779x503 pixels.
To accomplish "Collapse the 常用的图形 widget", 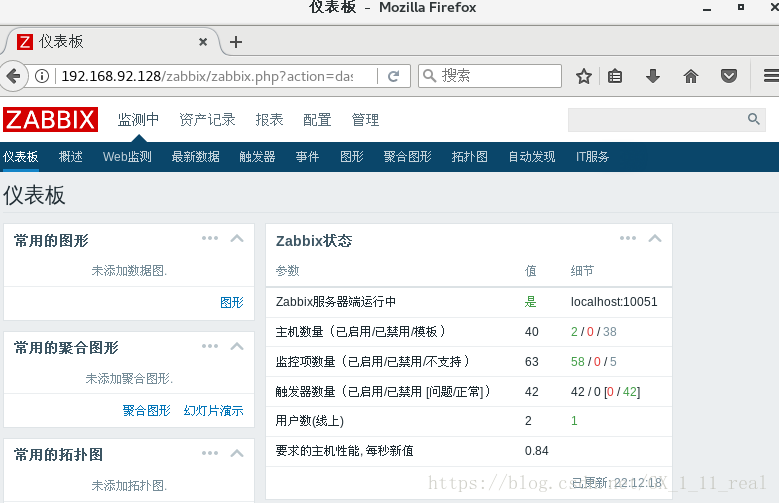I will [x=237, y=239].
